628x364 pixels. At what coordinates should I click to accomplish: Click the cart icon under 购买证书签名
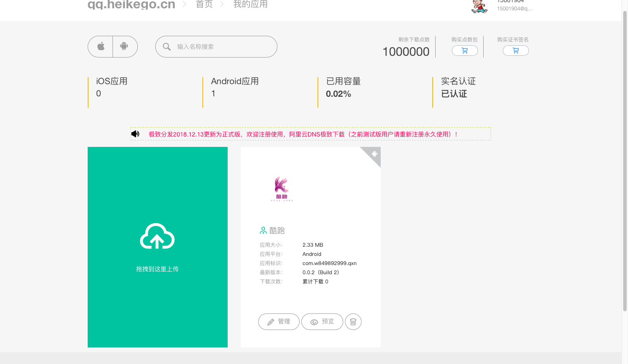pyautogui.click(x=515, y=51)
